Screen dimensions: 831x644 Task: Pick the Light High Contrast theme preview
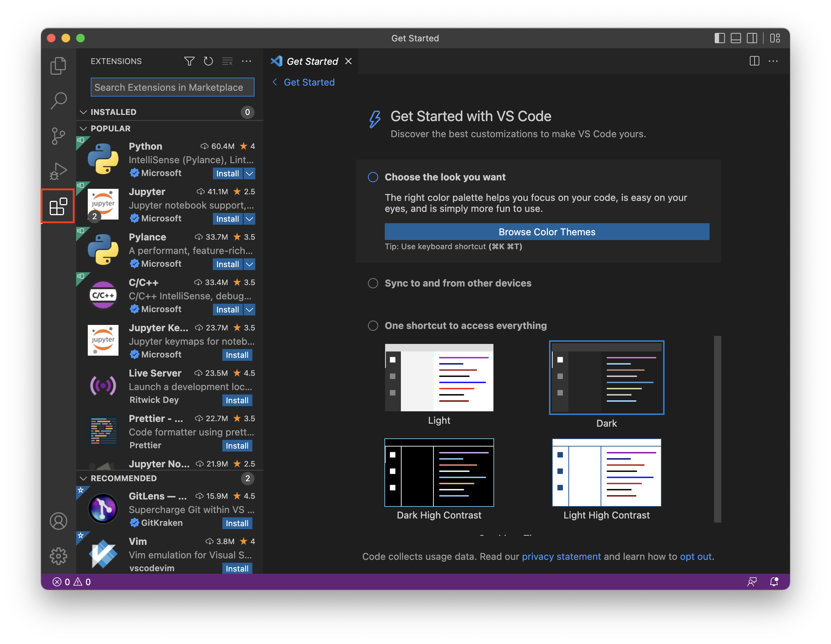point(606,472)
